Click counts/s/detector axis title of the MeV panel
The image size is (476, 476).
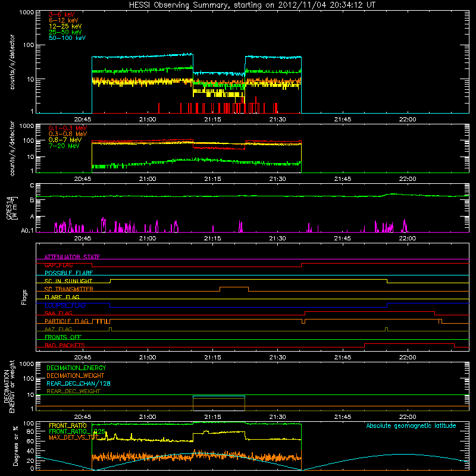tap(12, 148)
